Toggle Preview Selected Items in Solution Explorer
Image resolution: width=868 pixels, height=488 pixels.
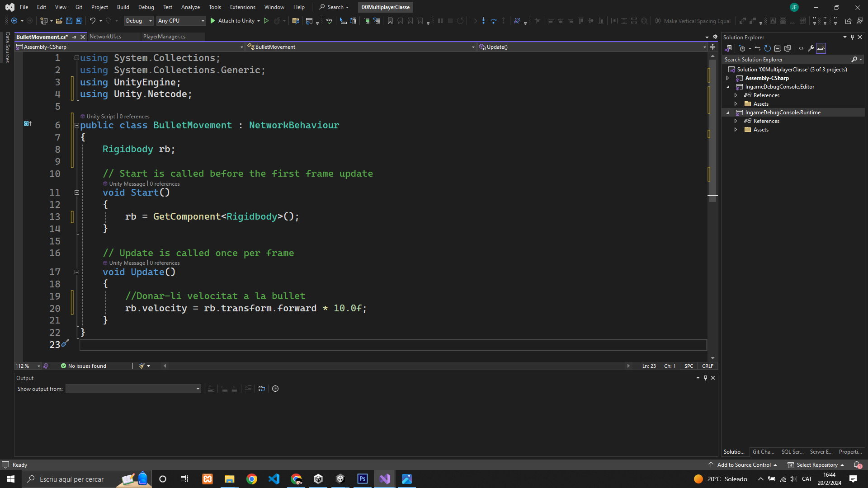pos(821,48)
